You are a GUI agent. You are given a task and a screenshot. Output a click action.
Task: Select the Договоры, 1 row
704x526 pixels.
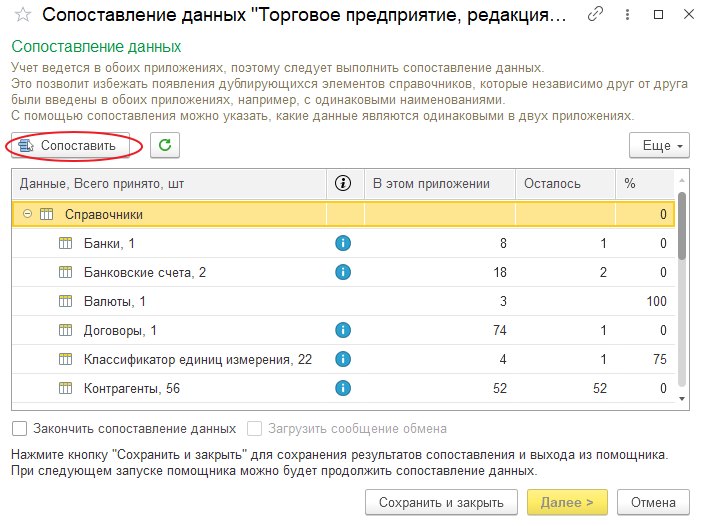tap(343, 330)
